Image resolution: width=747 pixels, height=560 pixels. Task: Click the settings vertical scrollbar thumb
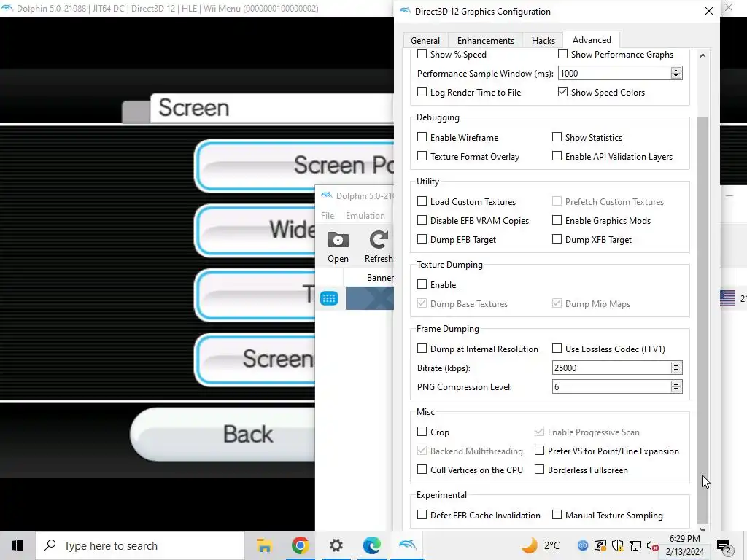pyautogui.click(x=703, y=319)
